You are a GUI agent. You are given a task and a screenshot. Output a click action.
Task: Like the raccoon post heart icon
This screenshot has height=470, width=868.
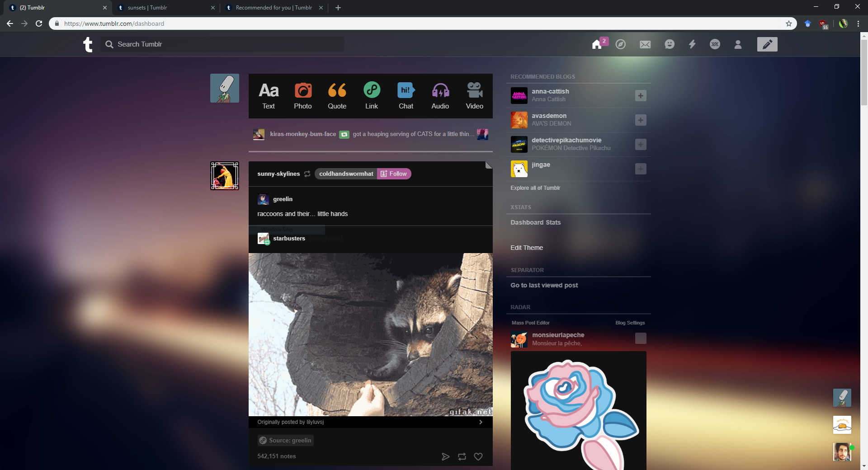(478, 456)
